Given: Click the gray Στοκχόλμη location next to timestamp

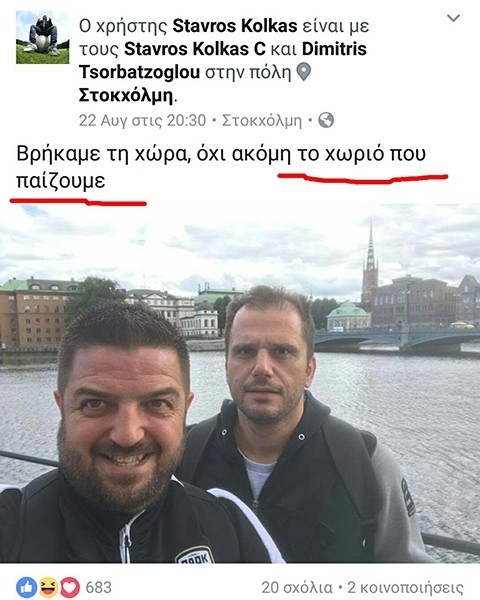Looking at the screenshot, I should 262,121.
